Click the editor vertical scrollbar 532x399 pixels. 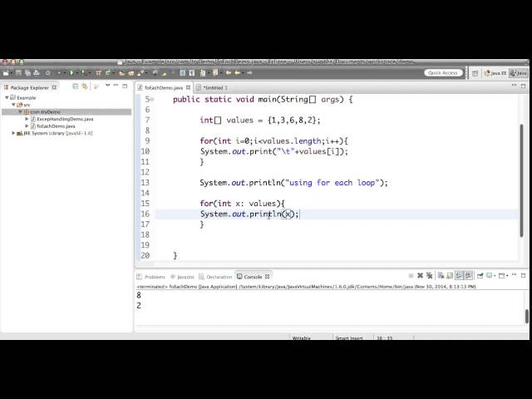click(x=521, y=180)
